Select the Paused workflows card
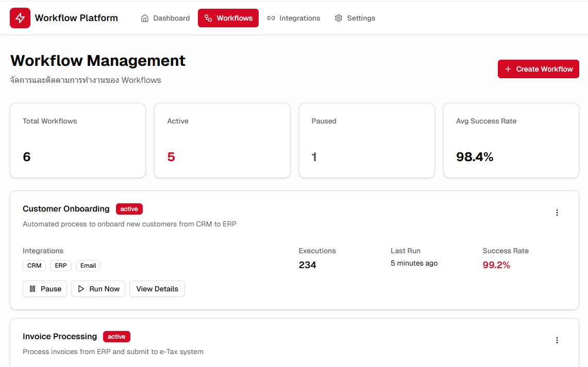Image resolution: width=588 pixels, height=367 pixels. click(x=367, y=141)
